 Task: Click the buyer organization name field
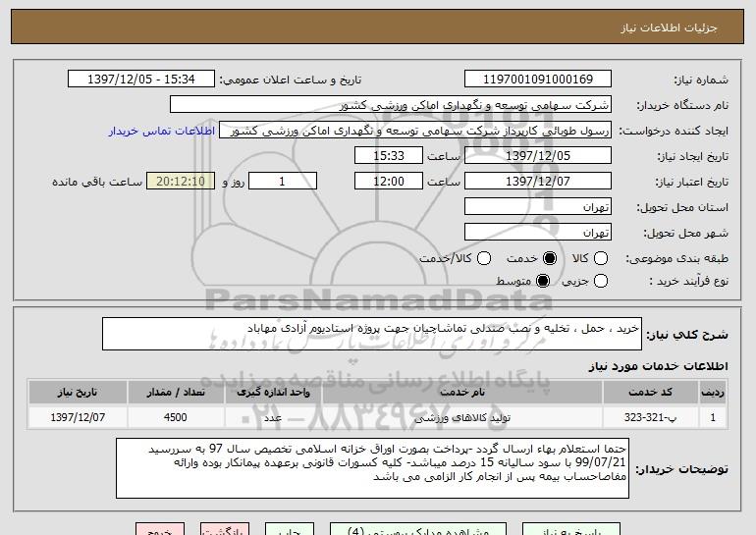pos(391,105)
